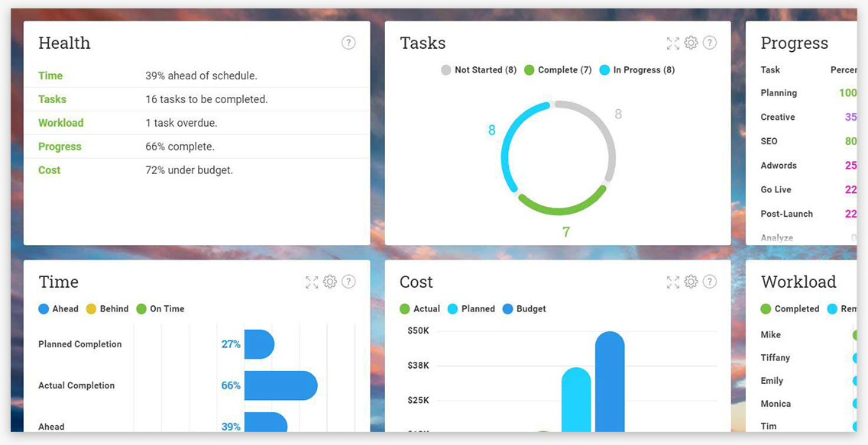Click the Ahead 39% bar
Image resolution: width=868 pixels, height=445 pixels.
pyautogui.click(x=266, y=422)
